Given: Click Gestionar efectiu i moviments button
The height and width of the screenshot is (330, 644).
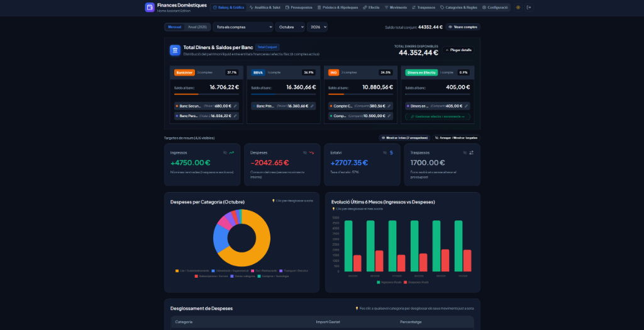Looking at the screenshot, I should (x=438, y=117).
